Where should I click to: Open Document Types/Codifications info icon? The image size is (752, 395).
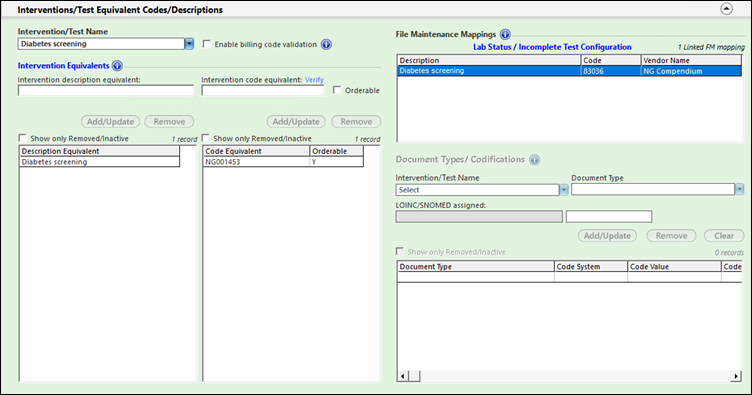(x=534, y=160)
